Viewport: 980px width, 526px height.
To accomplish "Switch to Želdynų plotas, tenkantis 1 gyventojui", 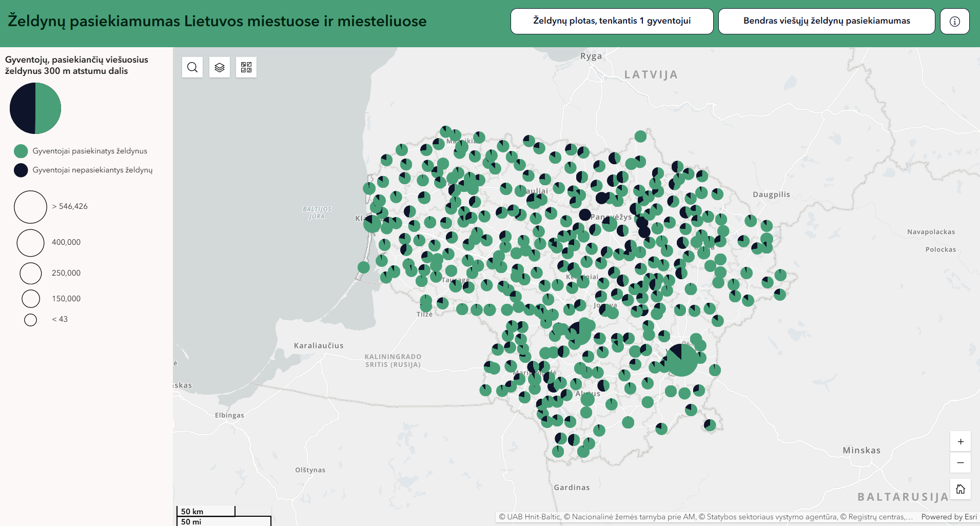I will click(x=612, y=21).
